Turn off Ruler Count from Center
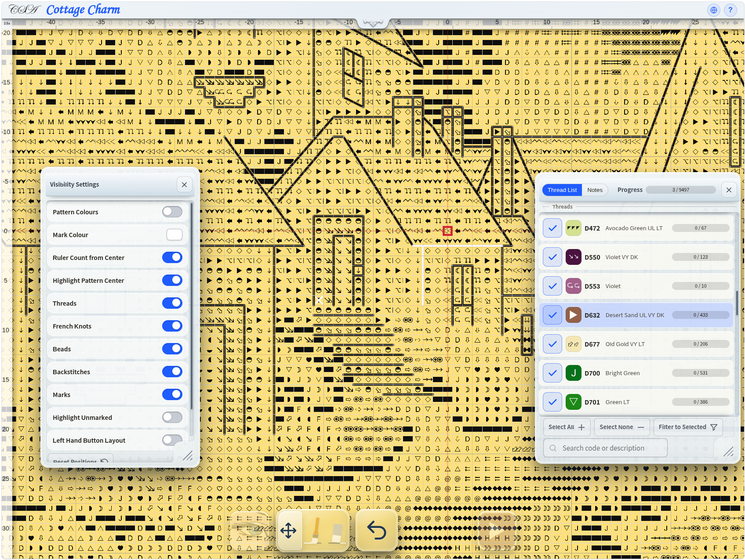The image size is (745, 560). [x=172, y=258]
